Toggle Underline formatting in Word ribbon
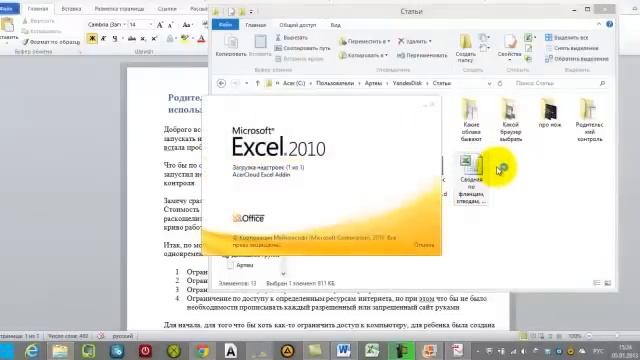 tap(115, 38)
